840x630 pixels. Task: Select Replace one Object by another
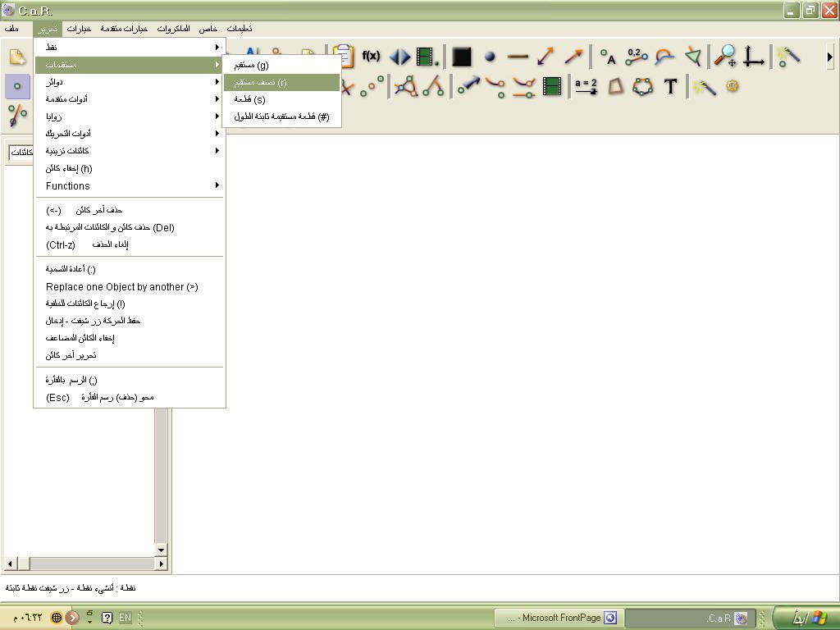pyautogui.click(x=129, y=286)
